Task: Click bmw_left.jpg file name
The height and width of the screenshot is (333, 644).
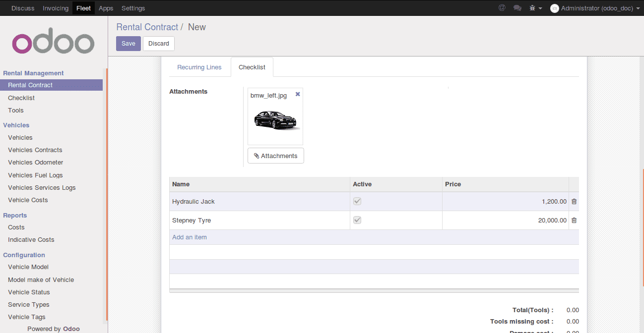Action: pyautogui.click(x=268, y=96)
